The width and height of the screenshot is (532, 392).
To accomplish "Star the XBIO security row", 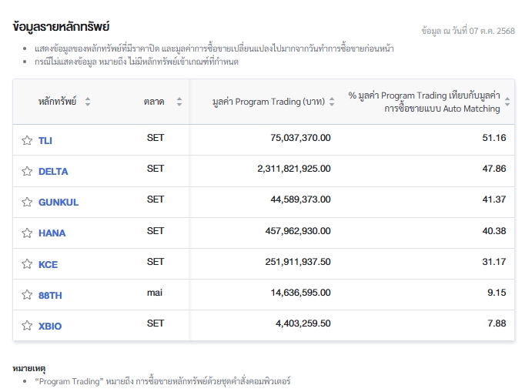I will point(27,326).
